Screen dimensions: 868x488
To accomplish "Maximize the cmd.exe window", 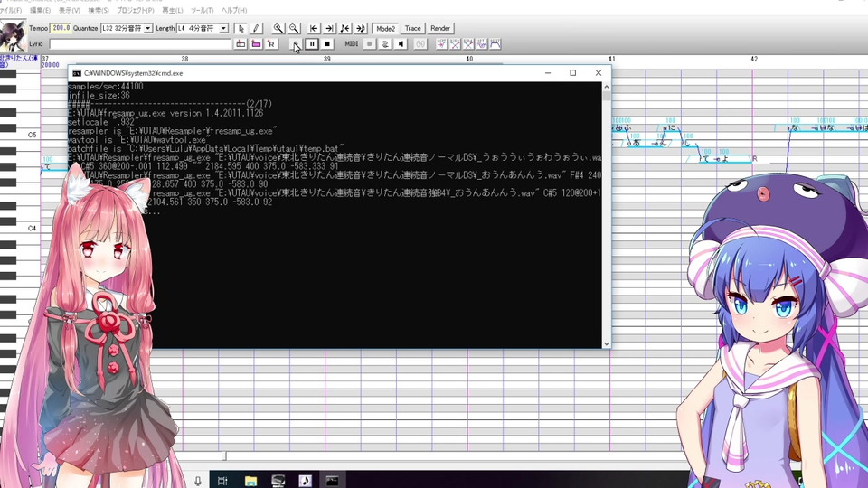I will tap(573, 73).
